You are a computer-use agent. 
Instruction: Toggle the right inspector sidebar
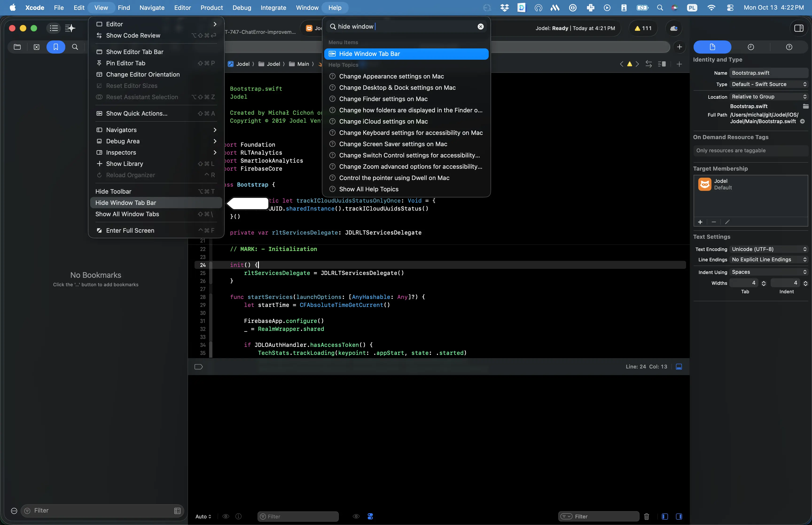point(799,28)
